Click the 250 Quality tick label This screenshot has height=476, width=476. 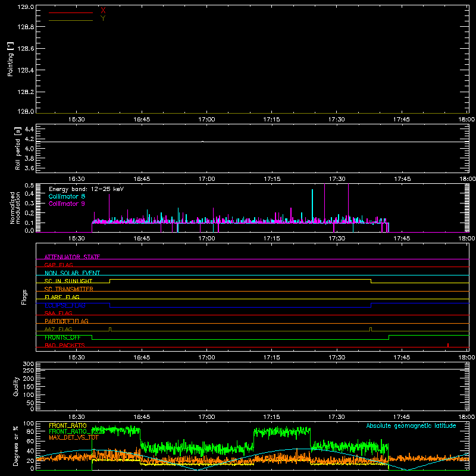(29, 371)
